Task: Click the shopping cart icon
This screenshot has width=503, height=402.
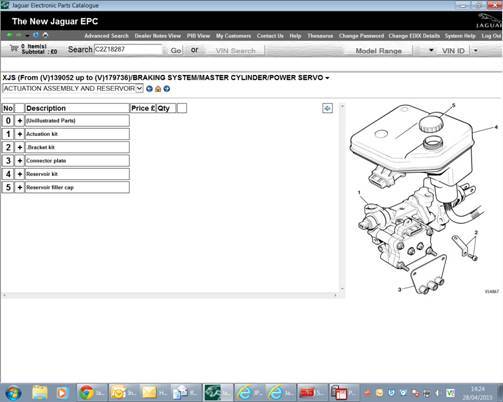Action: tap(14, 49)
